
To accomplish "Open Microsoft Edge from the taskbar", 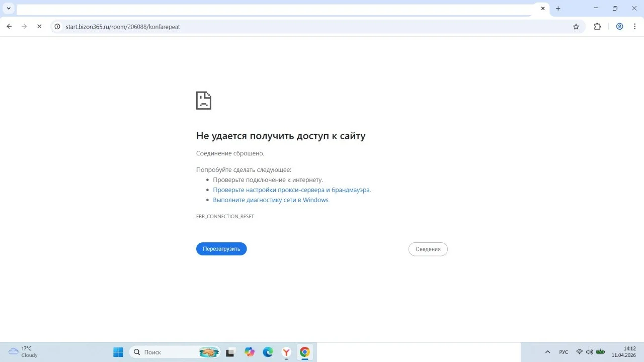I will 268,352.
